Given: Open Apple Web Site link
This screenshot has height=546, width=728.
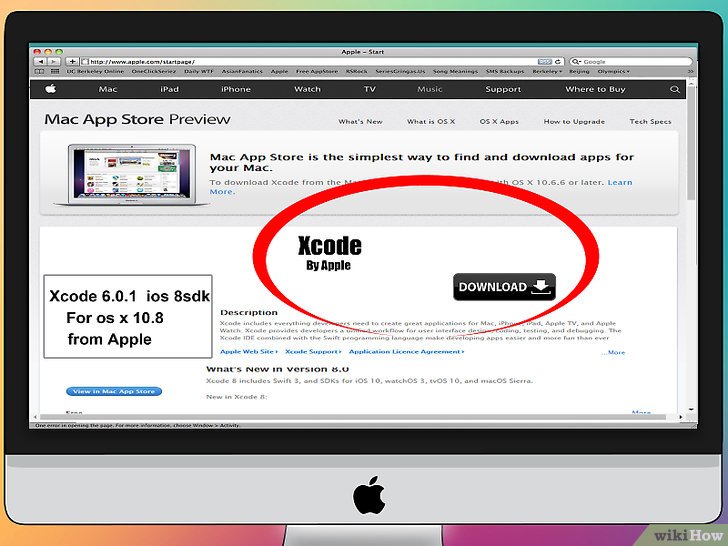Looking at the screenshot, I should coord(249,352).
